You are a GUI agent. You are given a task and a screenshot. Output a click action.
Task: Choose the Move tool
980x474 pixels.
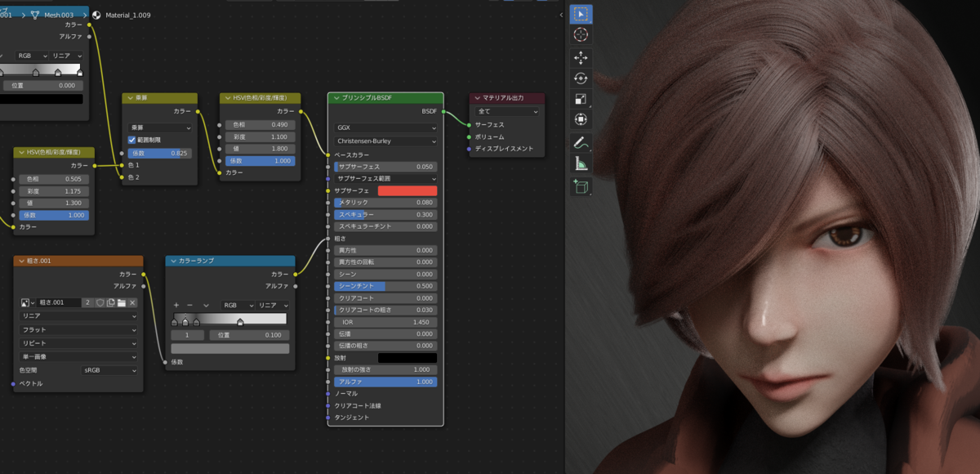click(x=581, y=58)
